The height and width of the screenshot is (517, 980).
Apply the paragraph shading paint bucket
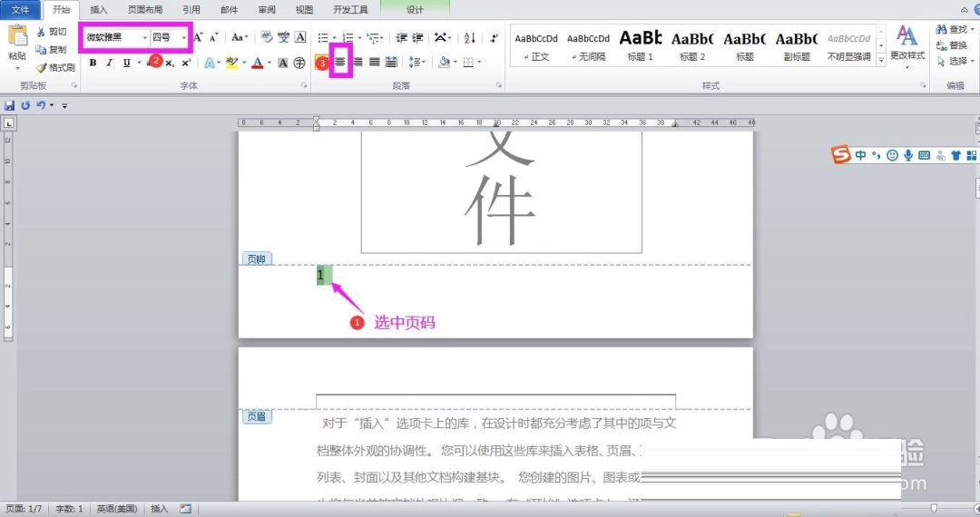(x=445, y=62)
